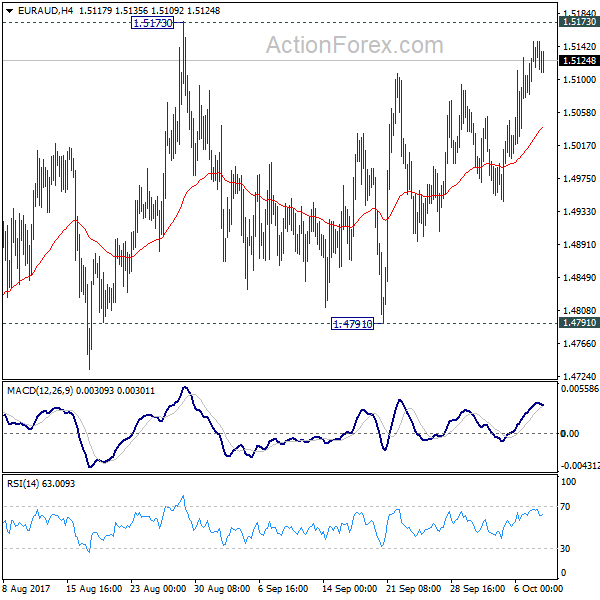Click the RSI scale value 100
Viewport: 600px width, 600px height.
coord(568,482)
